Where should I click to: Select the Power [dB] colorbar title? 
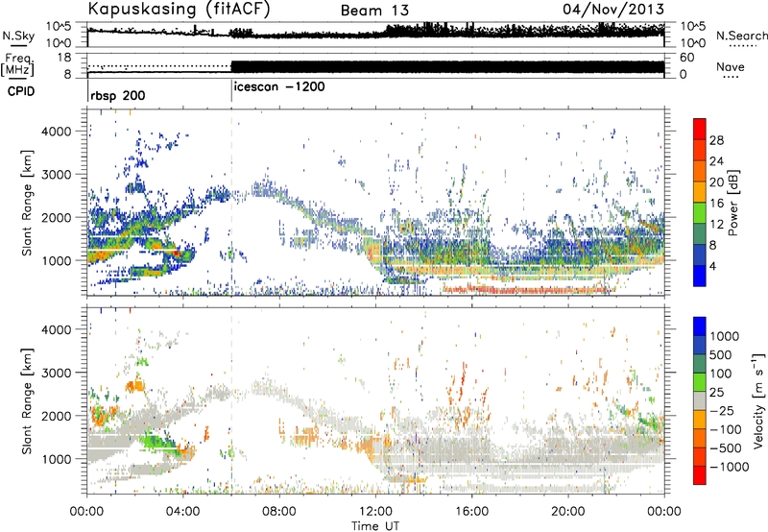pyautogui.click(x=733, y=203)
